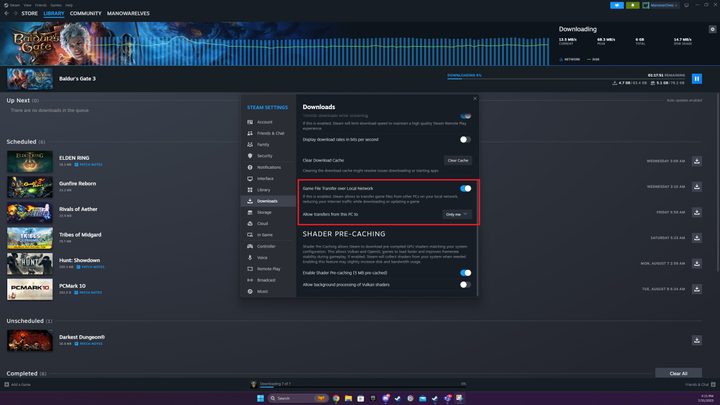Click the Controller icon in settings sidebar
Image resolution: width=720 pixels, height=405 pixels.
click(x=250, y=246)
